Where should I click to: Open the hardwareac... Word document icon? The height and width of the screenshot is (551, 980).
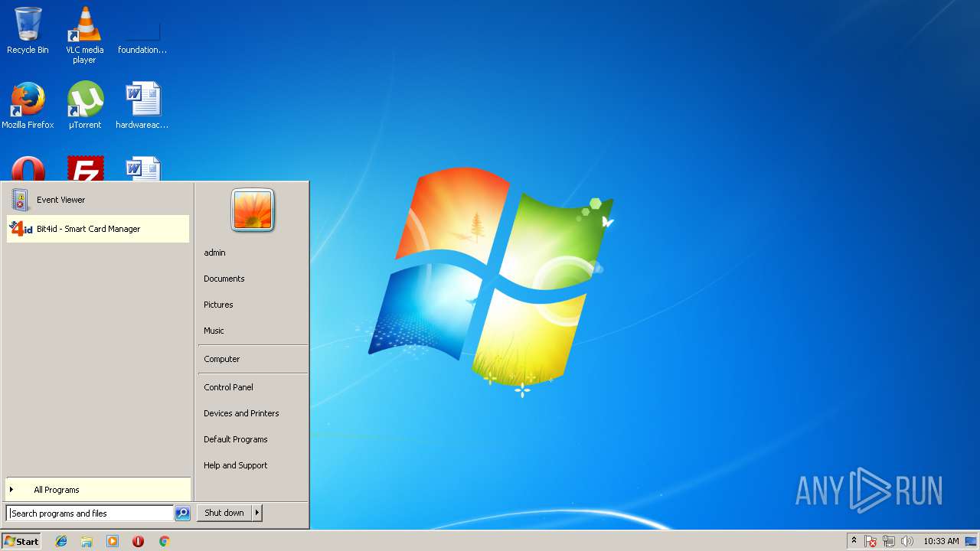(x=142, y=106)
